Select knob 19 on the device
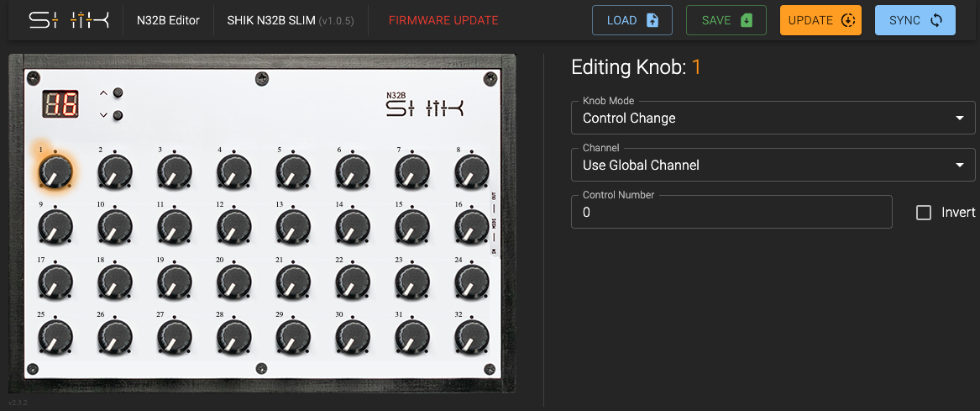The width and height of the screenshot is (980, 411). [x=175, y=281]
